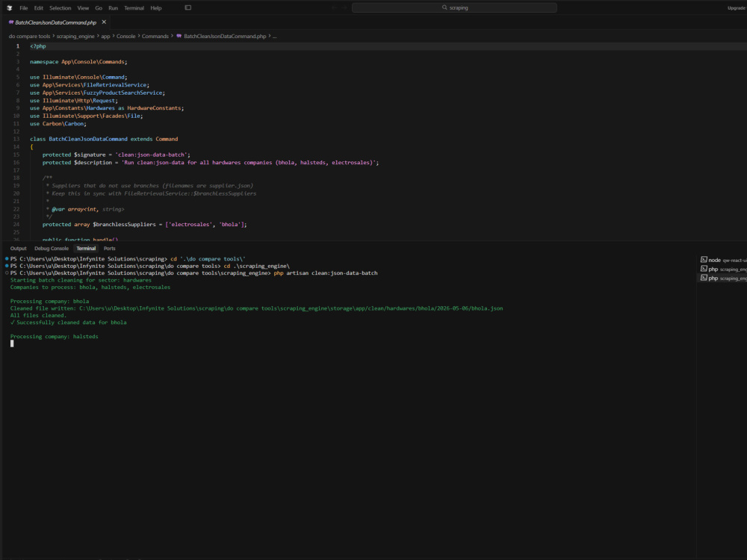The width and height of the screenshot is (747, 560).
Task: Select the highlighted php terminal entry
Action: pos(723,278)
